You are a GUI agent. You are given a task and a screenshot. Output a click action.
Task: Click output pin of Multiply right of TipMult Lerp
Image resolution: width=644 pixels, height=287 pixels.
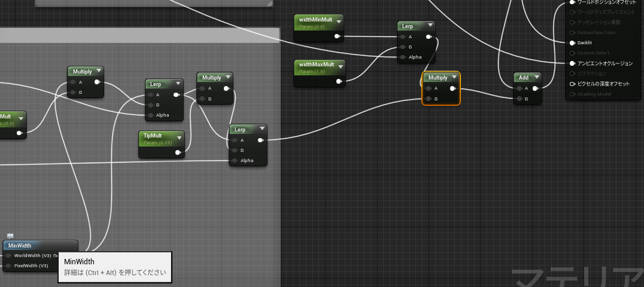[227, 88]
